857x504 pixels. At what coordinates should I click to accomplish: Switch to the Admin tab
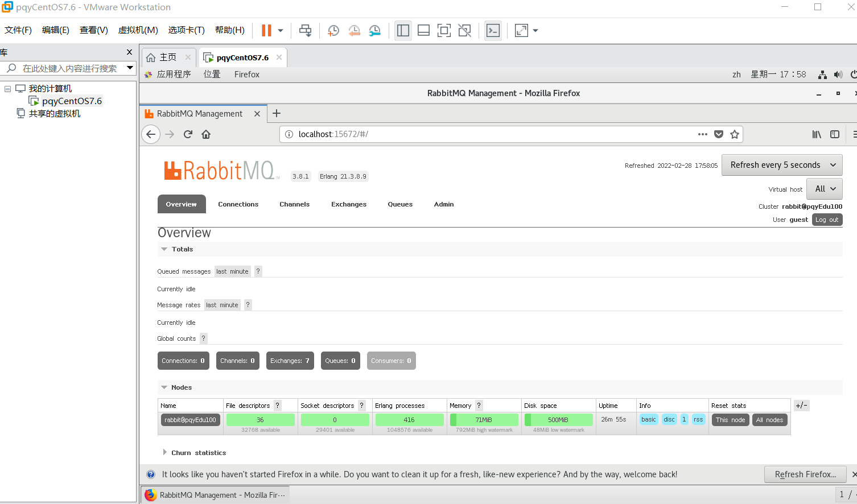coord(444,204)
